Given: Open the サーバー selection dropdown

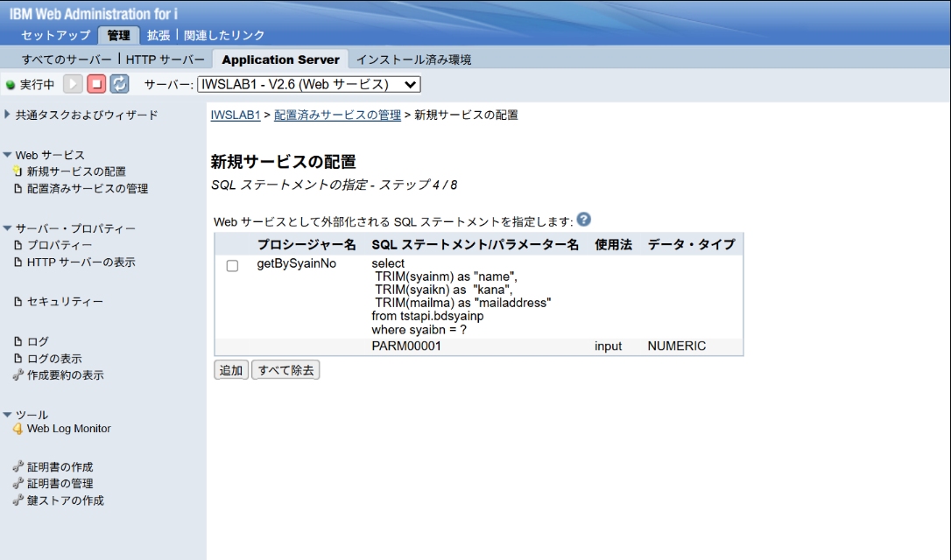Looking at the screenshot, I should click(309, 84).
